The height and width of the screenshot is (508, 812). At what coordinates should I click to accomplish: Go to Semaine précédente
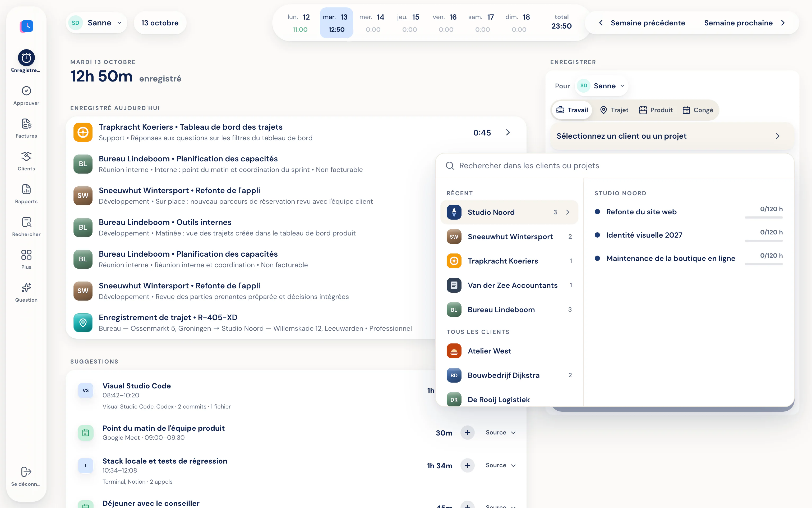(642, 23)
